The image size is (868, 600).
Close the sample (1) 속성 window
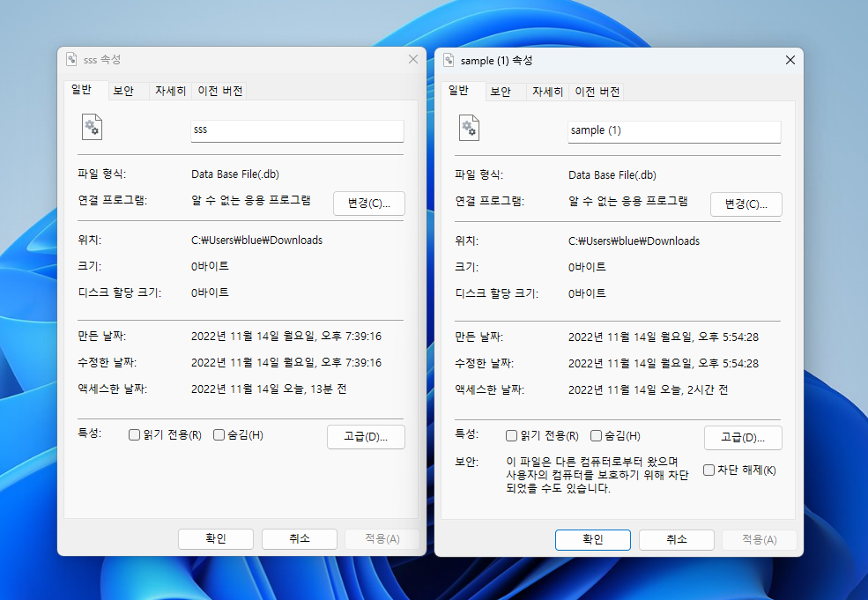[x=790, y=60]
